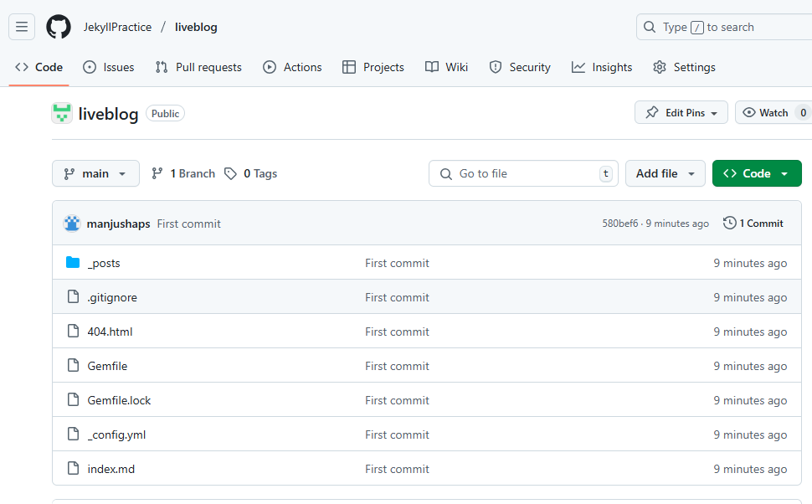View the 1 Branch link
This screenshot has height=504, width=812.
183,173
